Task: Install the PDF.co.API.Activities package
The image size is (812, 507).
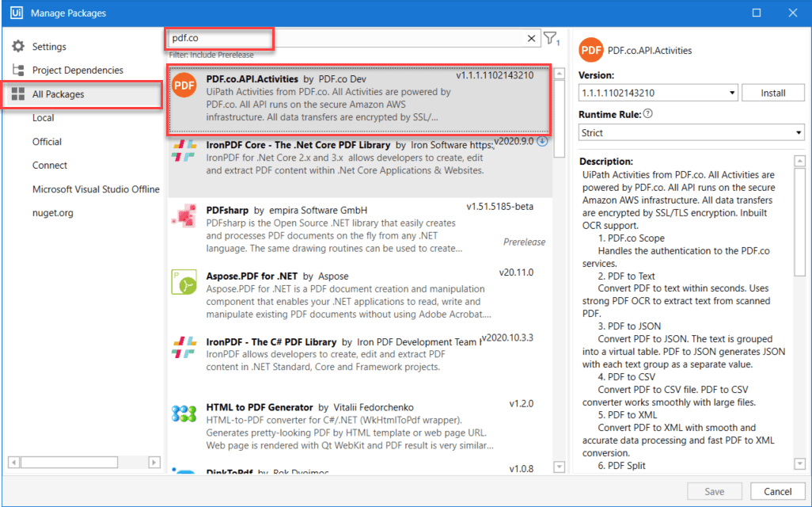Action: (x=773, y=93)
